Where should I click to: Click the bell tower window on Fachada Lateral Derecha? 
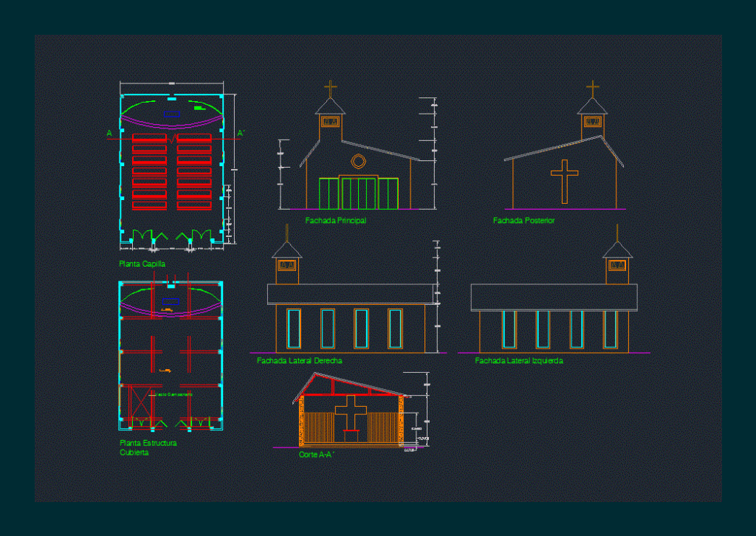287,265
